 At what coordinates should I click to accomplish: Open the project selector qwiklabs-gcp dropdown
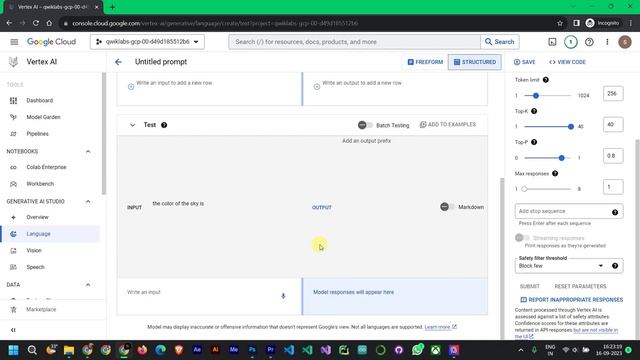(147, 42)
